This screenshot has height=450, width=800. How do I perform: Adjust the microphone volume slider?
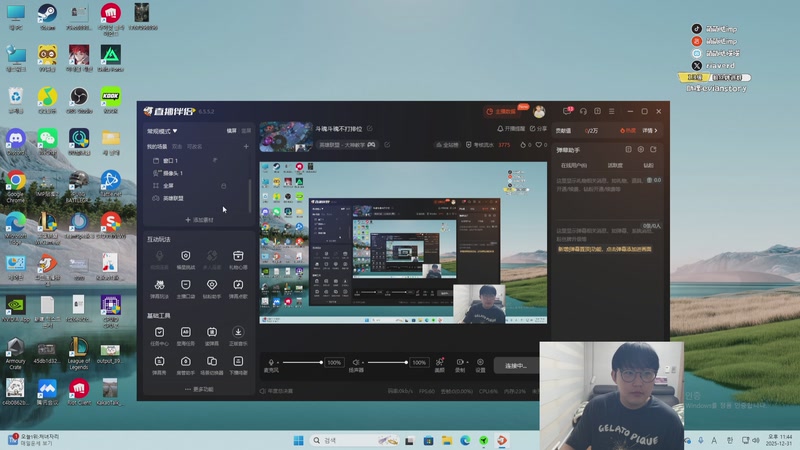[302, 362]
